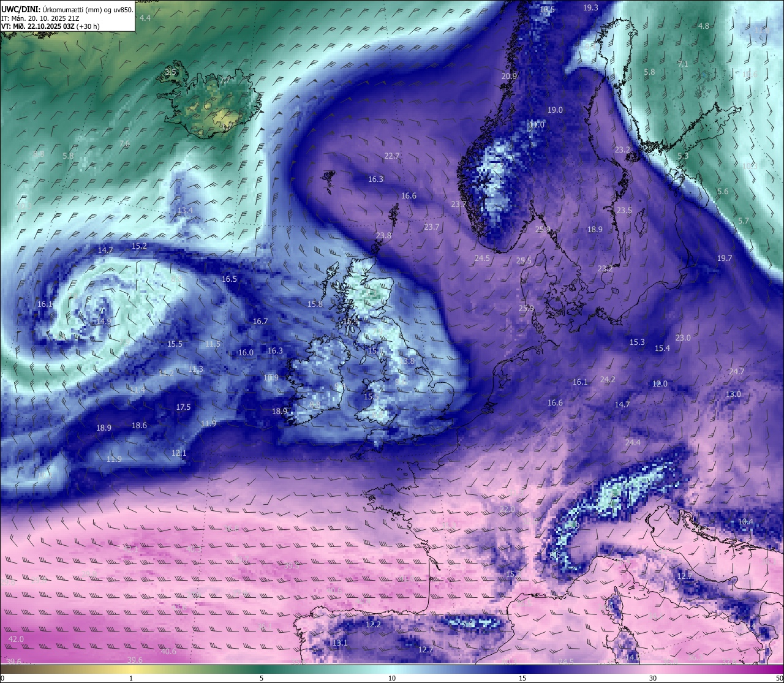Click the '24.7' value on the map

coord(737,372)
